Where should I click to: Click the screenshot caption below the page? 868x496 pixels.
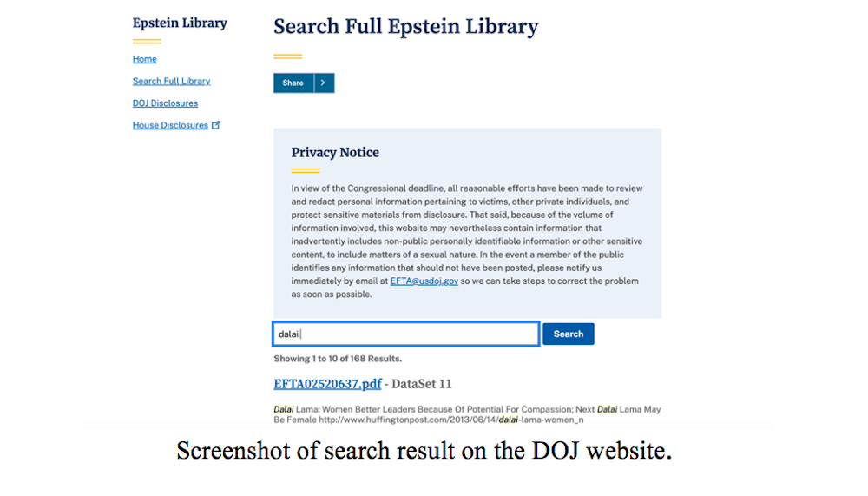coord(424,452)
